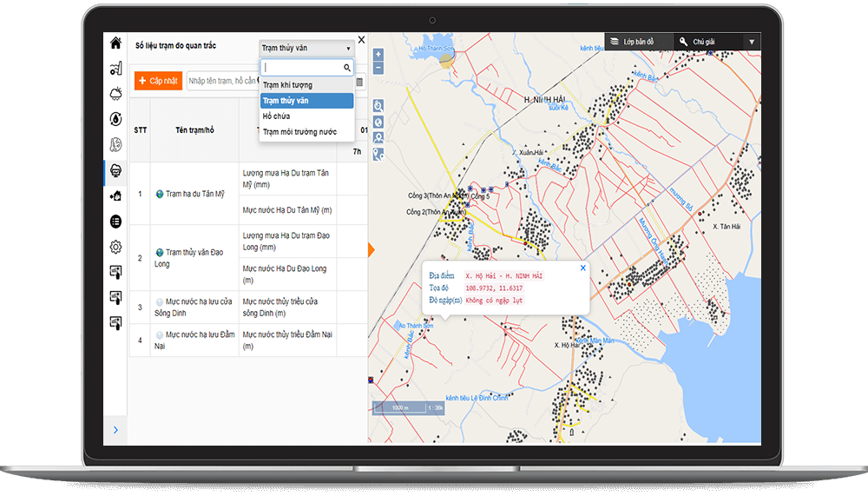Image resolution: width=868 pixels, height=496 pixels.
Task: Choose Trạm khí tượng from the list
Action: (x=287, y=85)
